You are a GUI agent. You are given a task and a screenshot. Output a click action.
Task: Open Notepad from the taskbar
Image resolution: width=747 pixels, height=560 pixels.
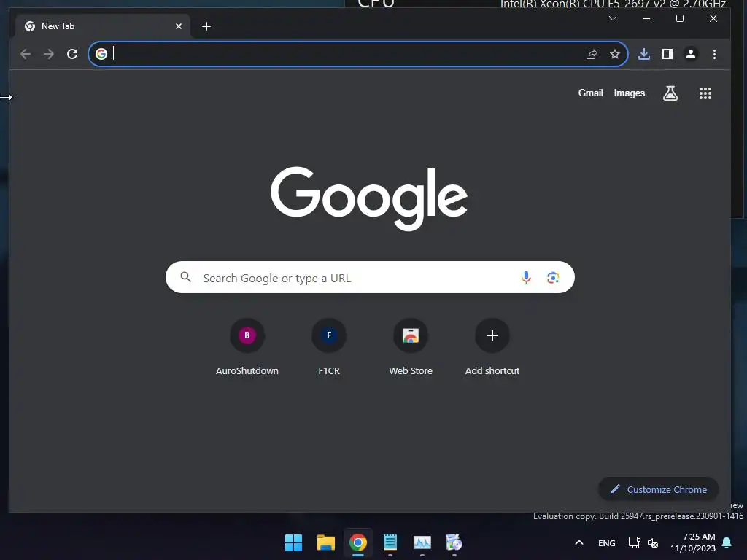(390, 542)
